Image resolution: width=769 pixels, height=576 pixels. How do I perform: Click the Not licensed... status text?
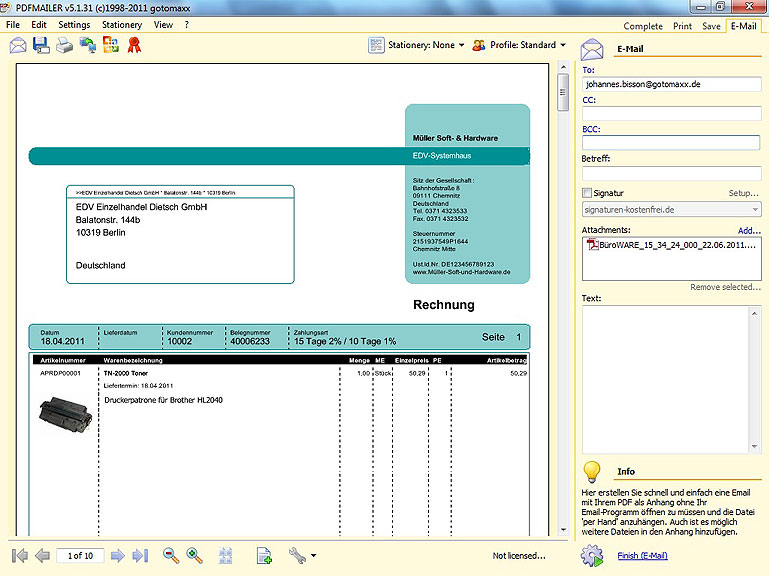tap(519, 556)
